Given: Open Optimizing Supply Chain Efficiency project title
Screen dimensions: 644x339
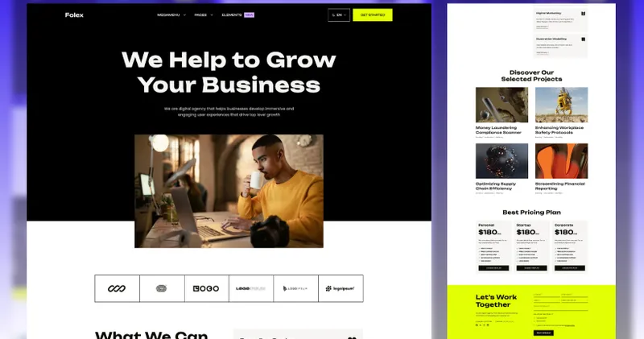Looking at the screenshot, I should click(x=496, y=186).
